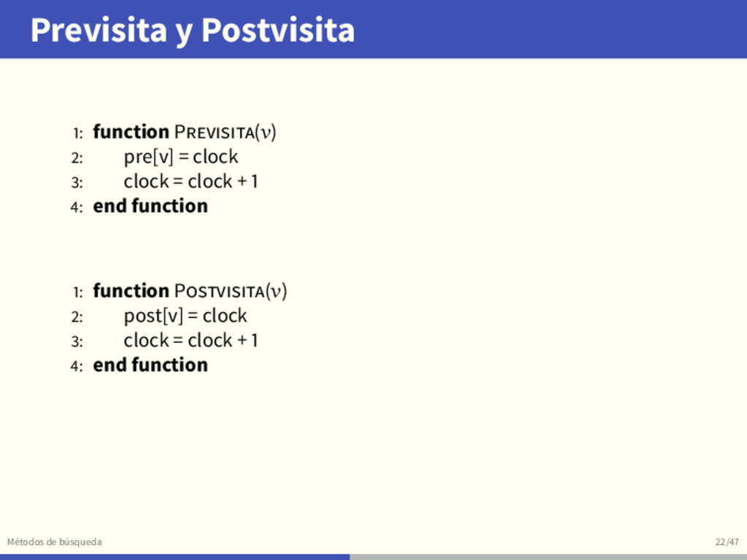The width and height of the screenshot is (747, 560).
Task: Click the pre[v] = clock line
Action: (181, 157)
